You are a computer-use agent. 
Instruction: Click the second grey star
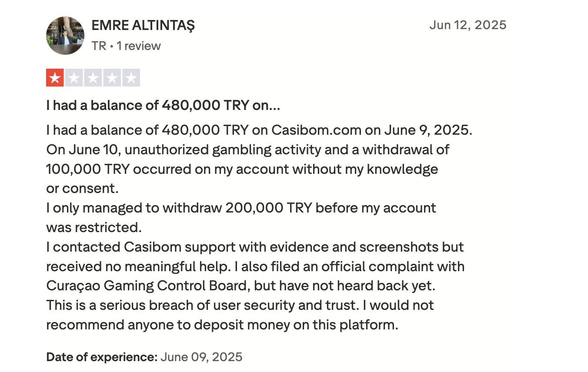[74, 78]
